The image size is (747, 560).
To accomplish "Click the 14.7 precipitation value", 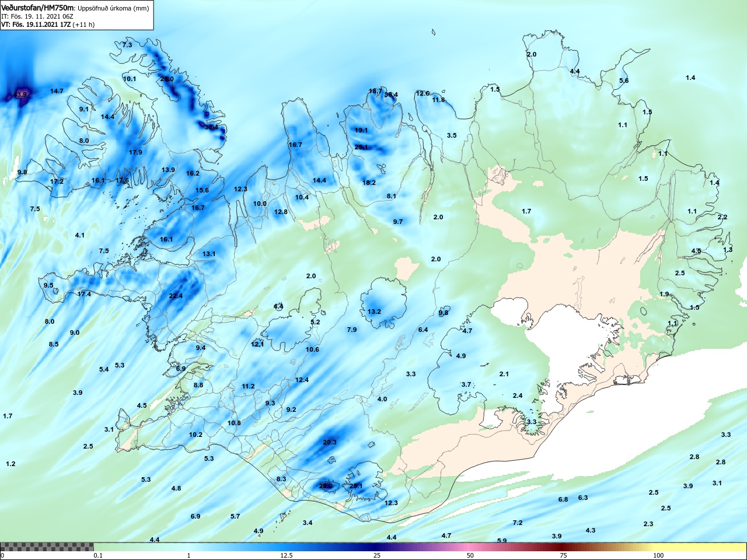I will click(57, 91).
